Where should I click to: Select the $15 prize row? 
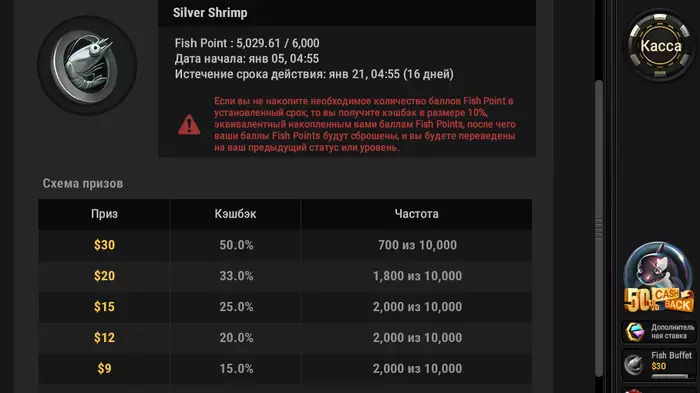click(x=285, y=307)
